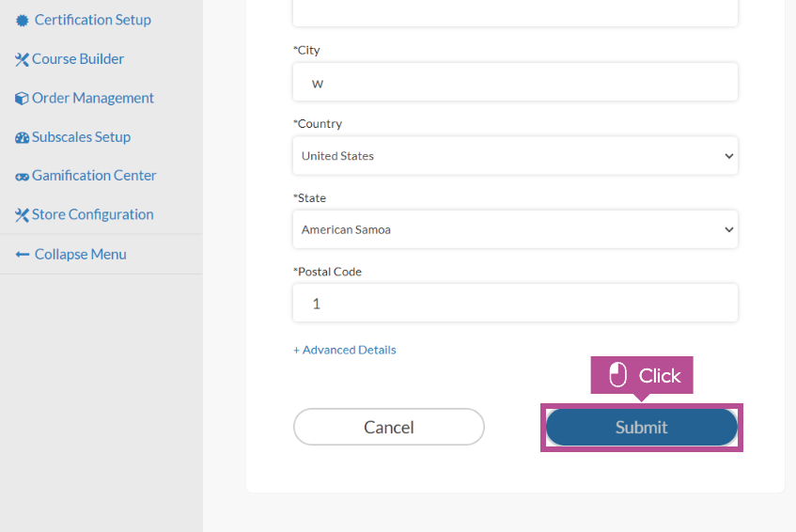This screenshot has height=532, width=796.
Task: Submit the address form
Action: (x=642, y=427)
